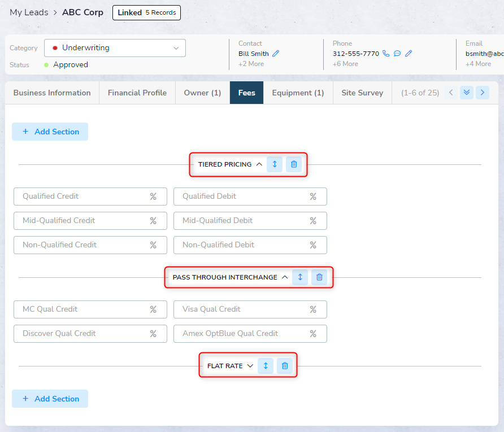Expand the Flat Rate section
The image size is (504, 432).
[x=250, y=366]
